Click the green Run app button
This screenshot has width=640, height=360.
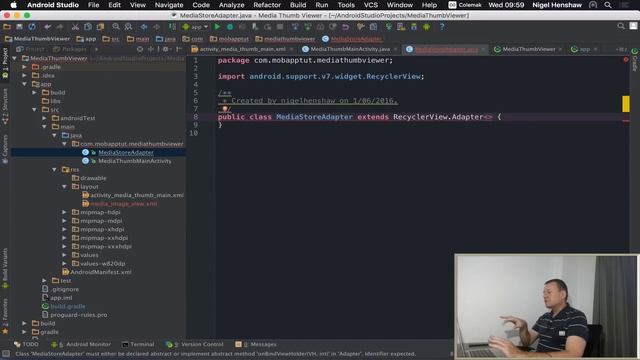pos(217,27)
